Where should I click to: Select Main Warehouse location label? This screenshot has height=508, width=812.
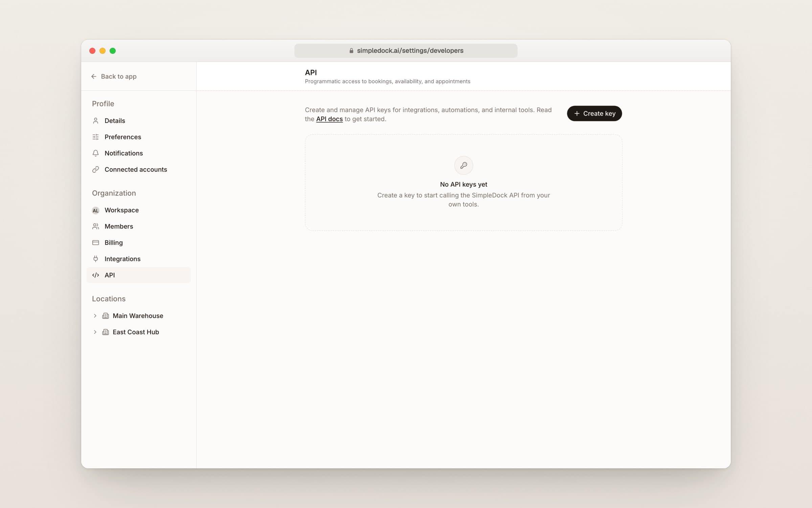138,316
